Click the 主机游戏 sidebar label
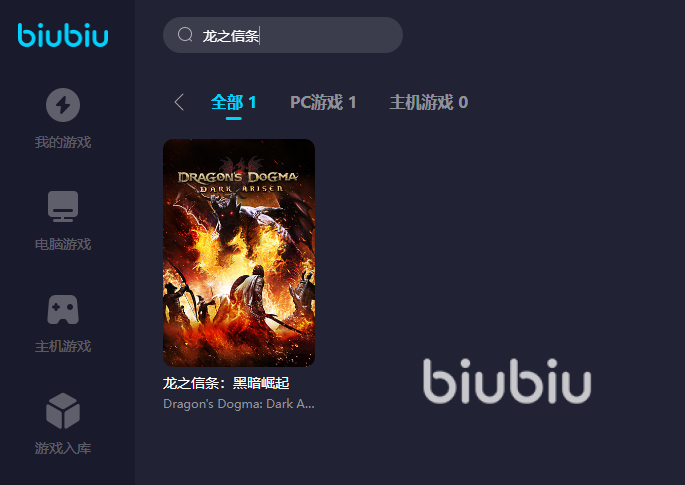 [63, 346]
